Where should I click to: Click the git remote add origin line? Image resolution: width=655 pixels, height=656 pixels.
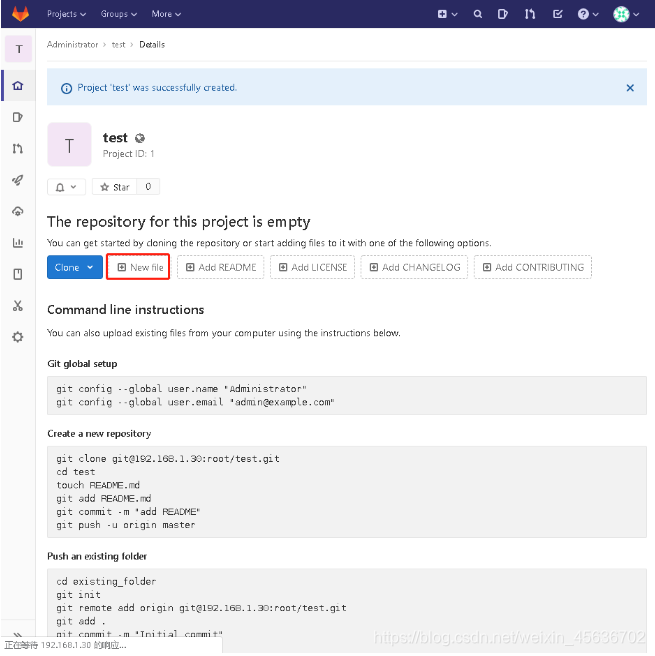tap(201, 607)
